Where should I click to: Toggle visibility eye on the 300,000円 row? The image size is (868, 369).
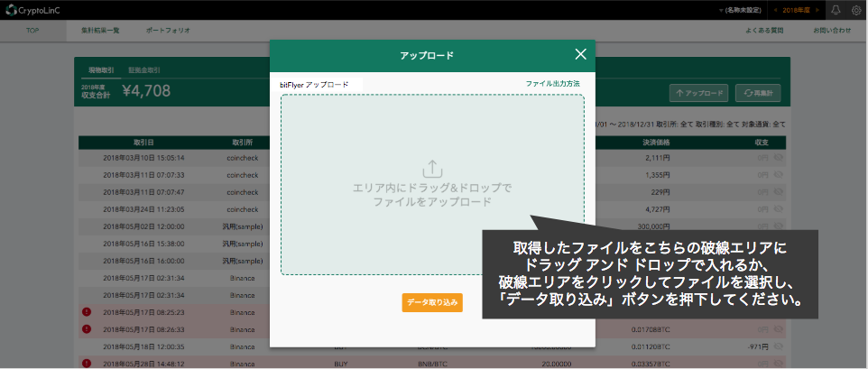(779, 226)
